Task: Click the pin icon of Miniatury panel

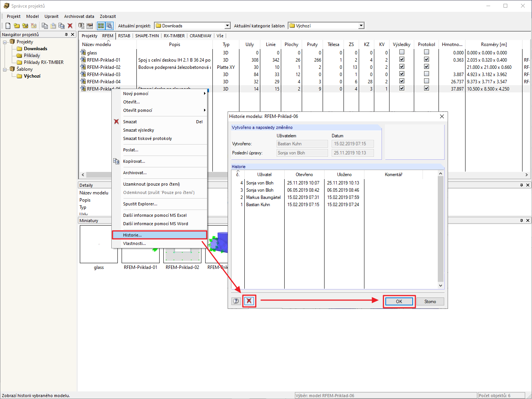Action: 522,221
